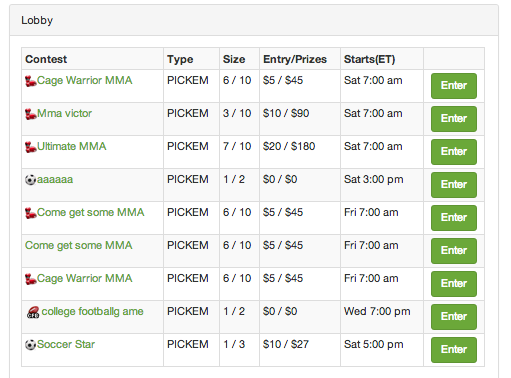Click Enter in the $20 / $180 Ultimate MMA row
Viewport: 511px width, 378px height.
pos(454,152)
